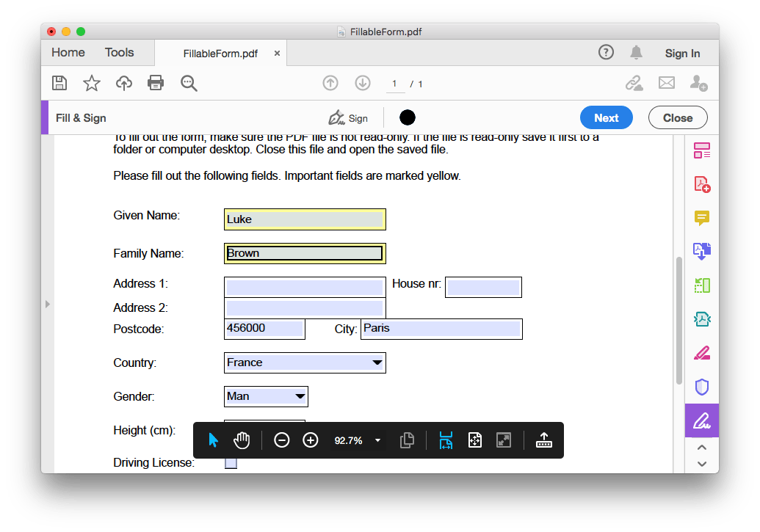Click the Sign In link
The image size is (760, 532).
tap(682, 53)
